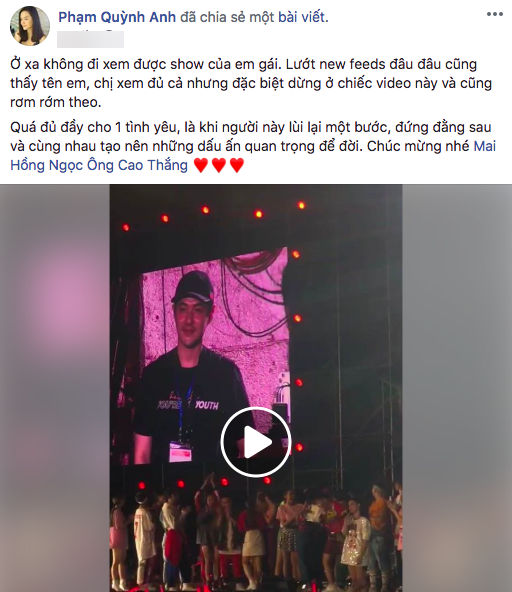Click paragraph starting "Quá đủ đầy cho"
Screen dimensions: 512x592
(x=253, y=146)
